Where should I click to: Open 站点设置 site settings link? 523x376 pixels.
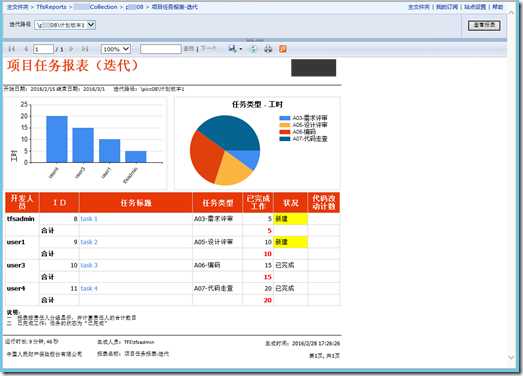[475, 7]
